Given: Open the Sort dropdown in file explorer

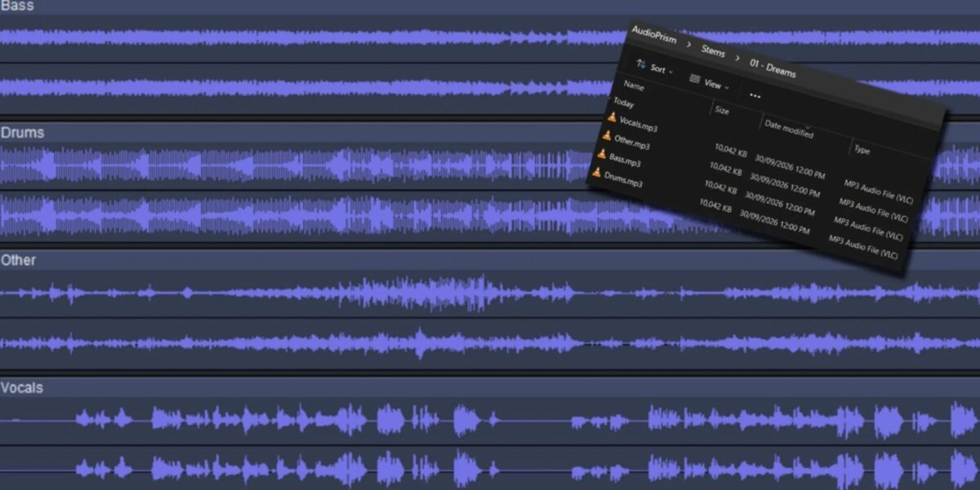Looking at the screenshot, I should [655, 68].
